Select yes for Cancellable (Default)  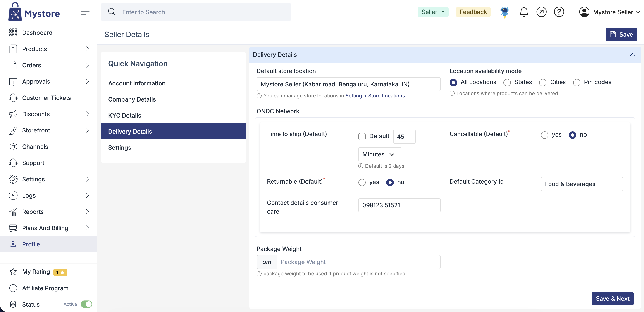point(544,135)
